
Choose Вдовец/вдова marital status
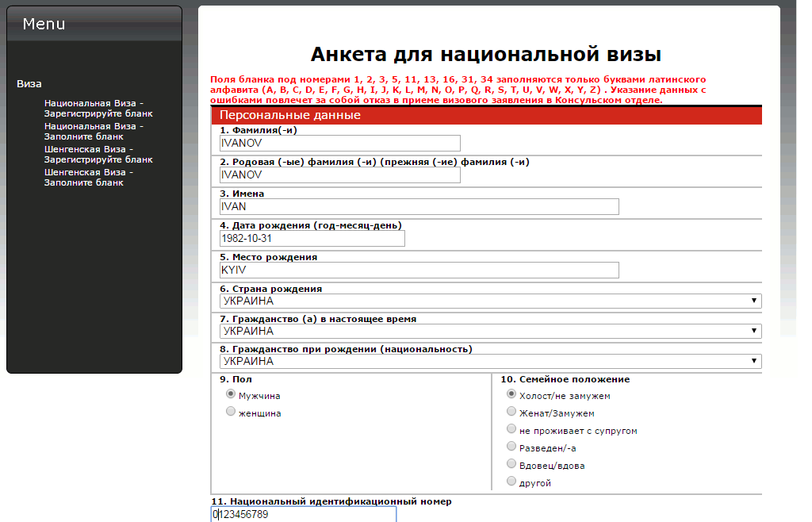coord(511,463)
